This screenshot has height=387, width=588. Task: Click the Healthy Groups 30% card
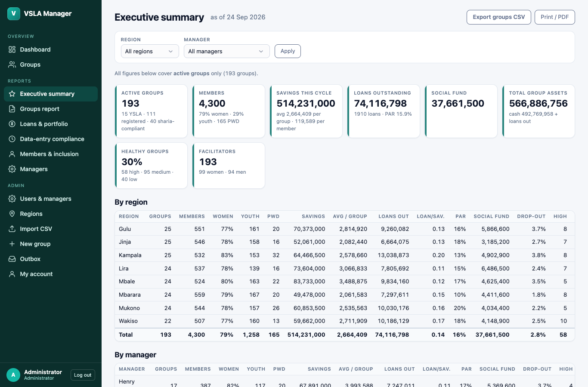[151, 166]
